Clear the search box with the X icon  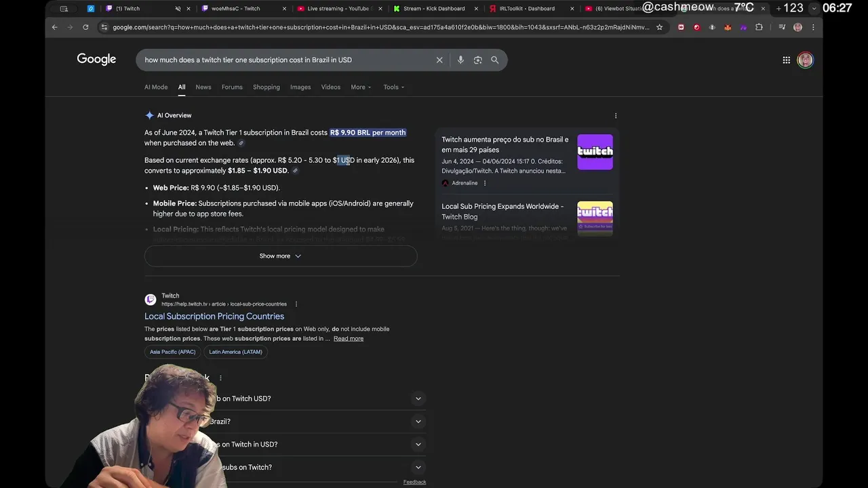[x=439, y=60]
